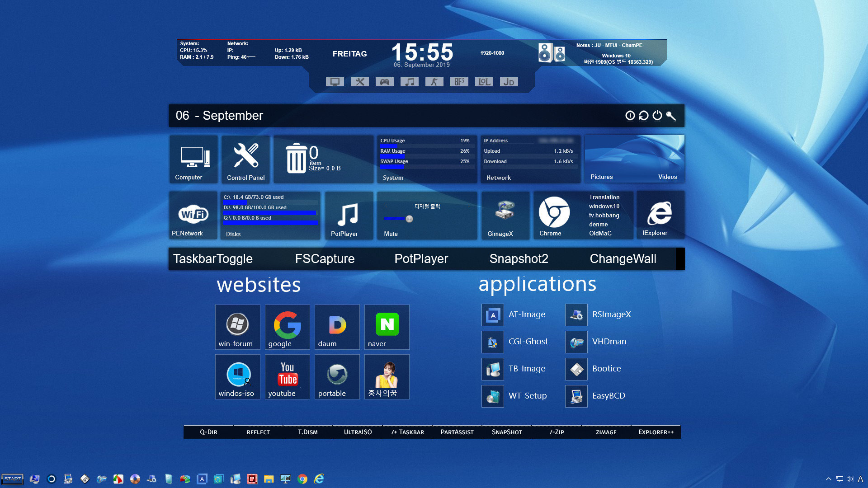Open the portable website tile
The height and width of the screenshot is (488, 868).
coord(337,377)
